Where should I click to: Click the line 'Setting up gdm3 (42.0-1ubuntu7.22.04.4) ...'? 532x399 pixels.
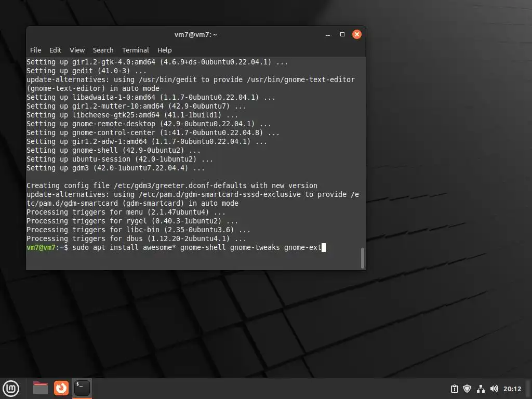pos(116,168)
